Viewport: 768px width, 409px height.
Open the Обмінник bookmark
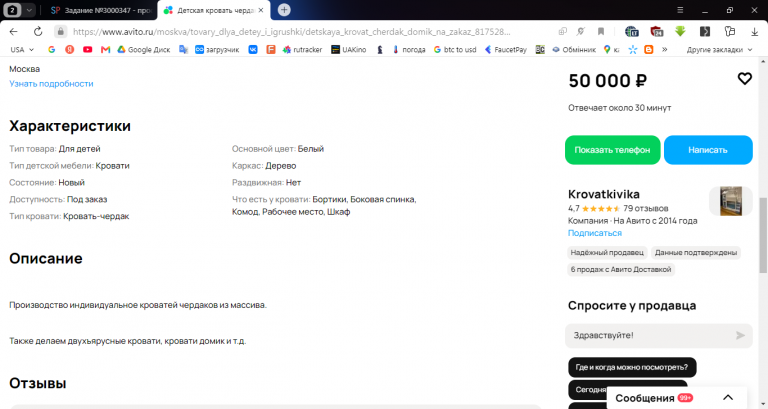(x=574, y=49)
